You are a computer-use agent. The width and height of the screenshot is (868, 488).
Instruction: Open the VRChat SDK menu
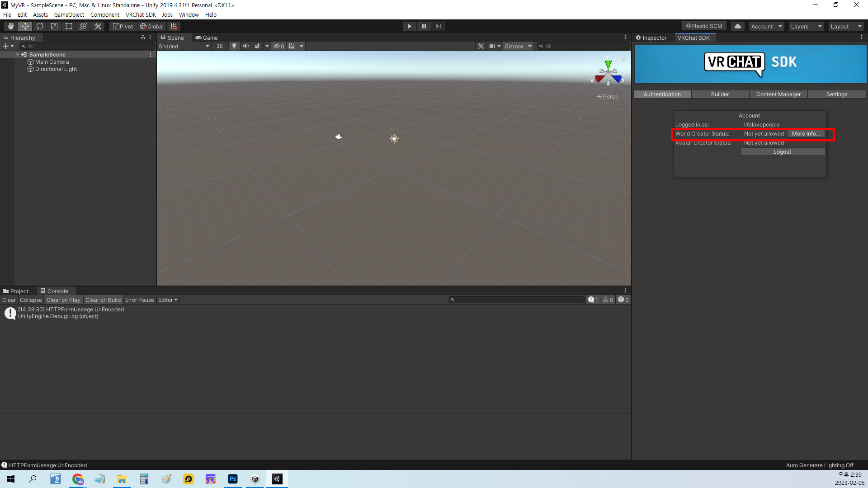pos(141,14)
